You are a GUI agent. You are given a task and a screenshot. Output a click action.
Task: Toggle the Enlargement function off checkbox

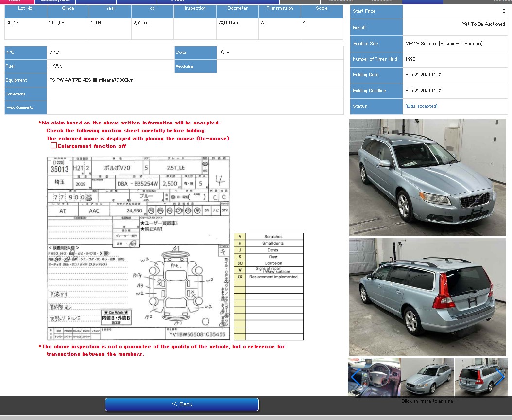tap(54, 146)
